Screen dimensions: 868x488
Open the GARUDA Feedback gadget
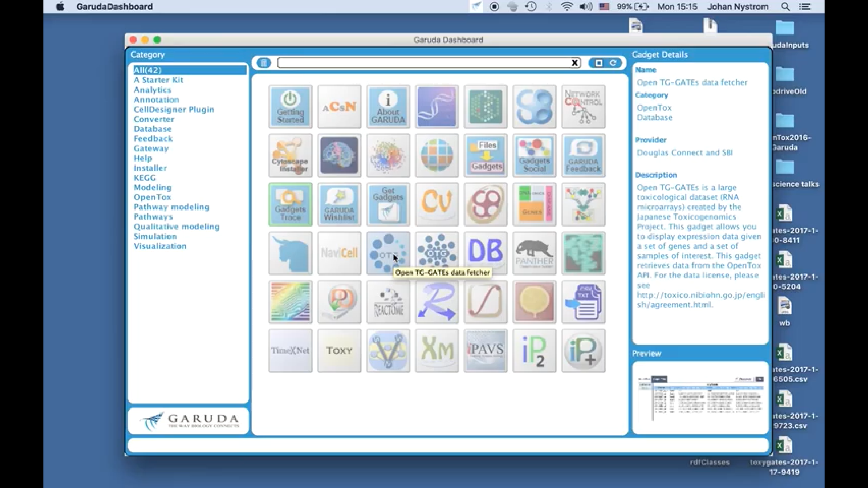click(x=583, y=155)
